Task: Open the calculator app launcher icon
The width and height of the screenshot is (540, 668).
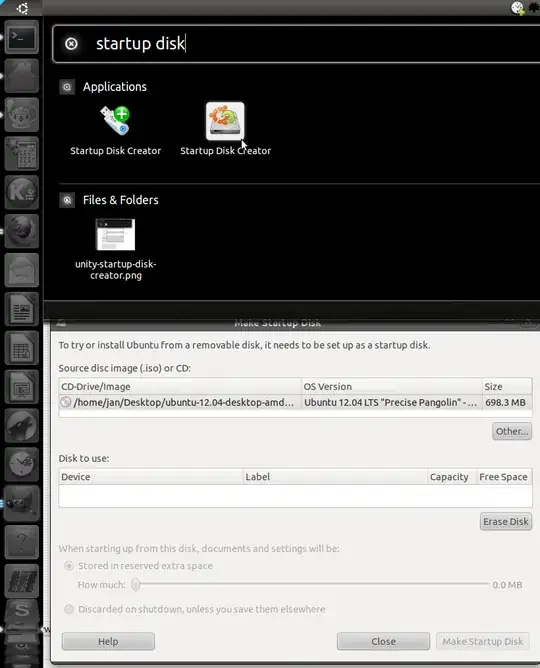Action: tap(21, 153)
